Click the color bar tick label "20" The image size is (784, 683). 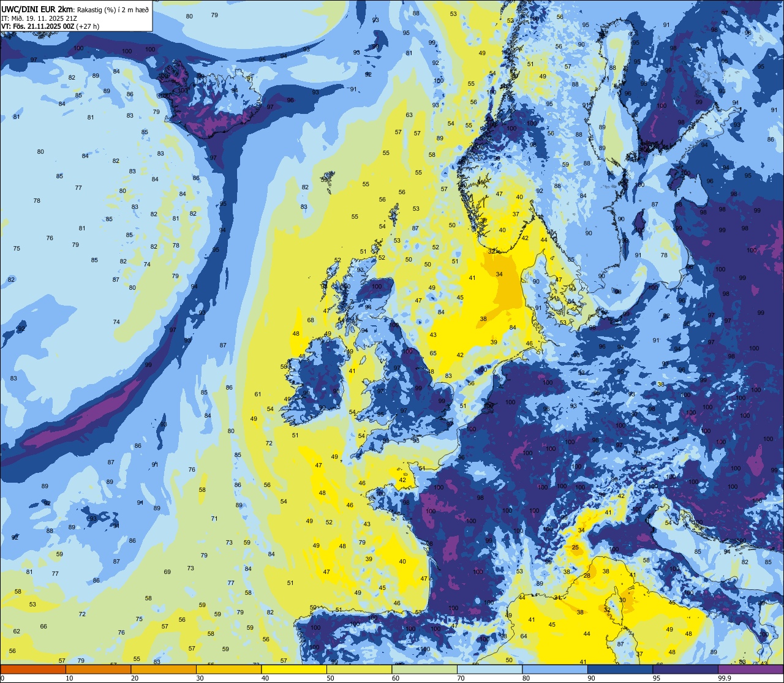(x=135, y=678)
